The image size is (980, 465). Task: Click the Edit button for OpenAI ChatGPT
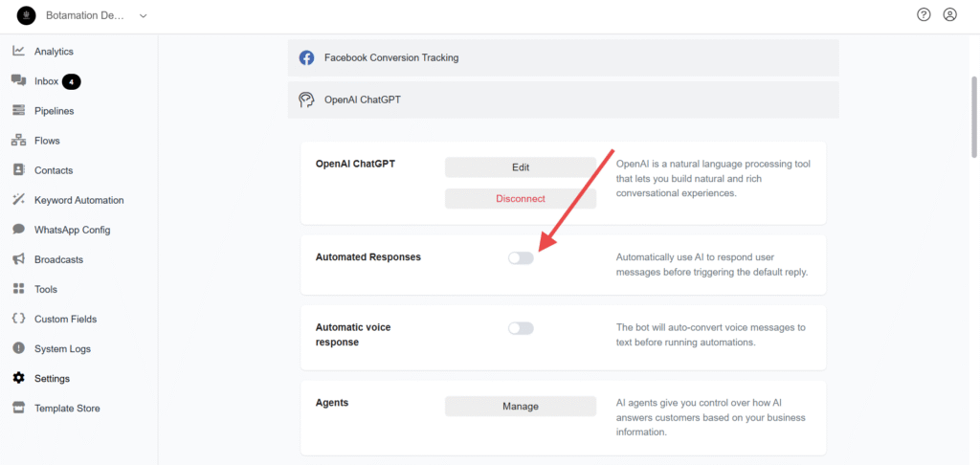(521, 167)
